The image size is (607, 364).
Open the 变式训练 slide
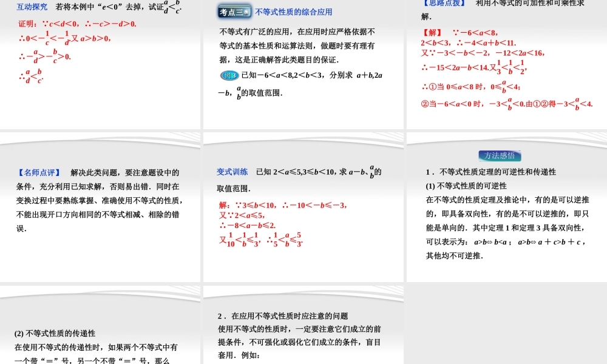coord(303,207)
